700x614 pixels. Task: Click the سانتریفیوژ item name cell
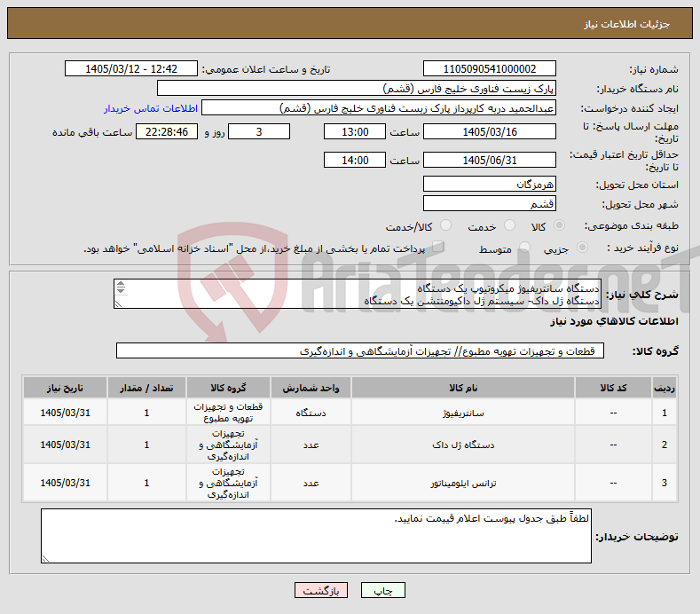point(463,413)
